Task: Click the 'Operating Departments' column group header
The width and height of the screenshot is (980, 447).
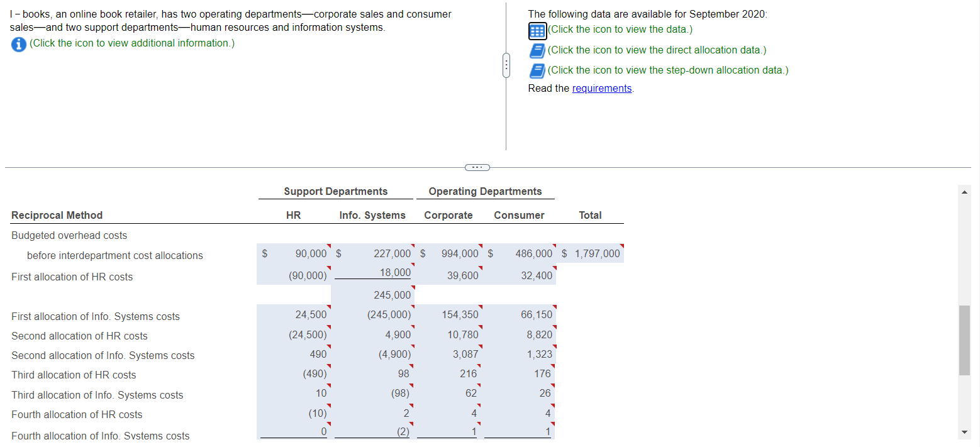Action: [485, 191]
